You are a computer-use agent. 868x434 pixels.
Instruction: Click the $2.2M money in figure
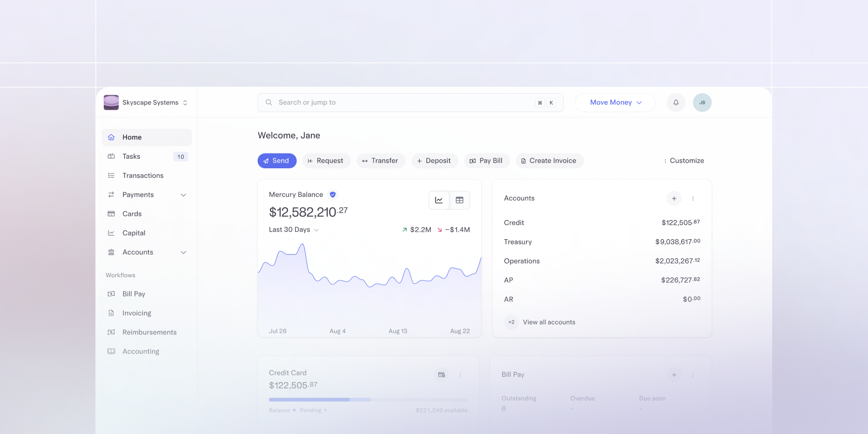pos(417,230)
